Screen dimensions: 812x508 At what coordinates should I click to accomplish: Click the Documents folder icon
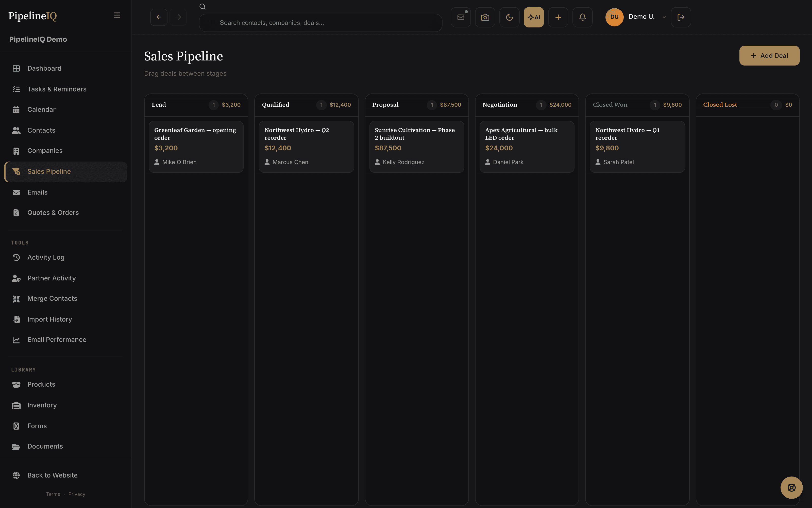[16, 447]
